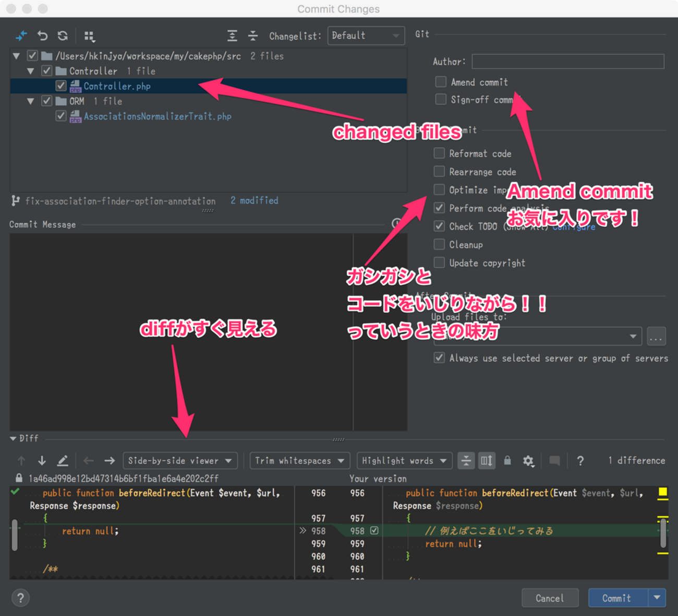This screenshot has width=678, height=616.
Task: Collapse the Controller folder tree node
Action: (x=31, y=71)
